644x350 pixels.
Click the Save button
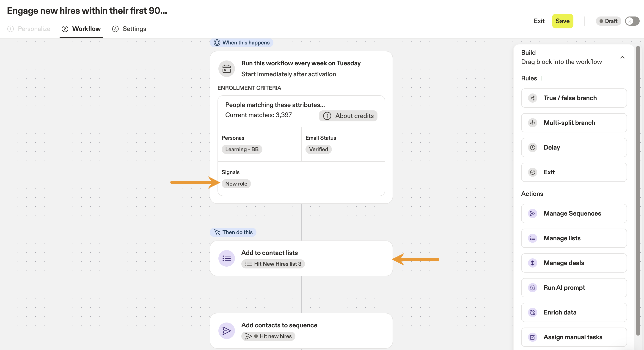point(562,21)
